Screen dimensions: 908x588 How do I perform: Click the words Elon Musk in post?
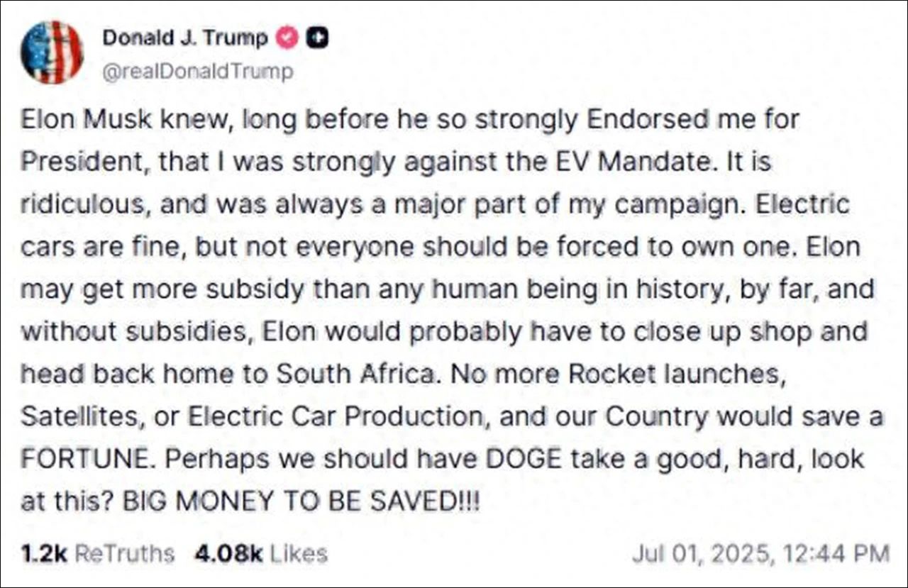click(86, 120)
